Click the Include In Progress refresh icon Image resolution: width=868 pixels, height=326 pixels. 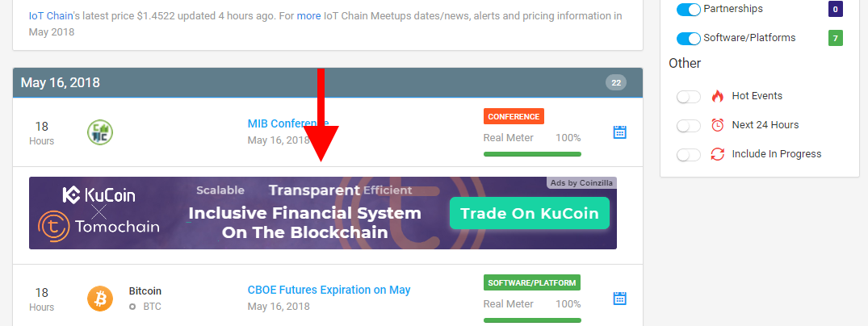[x=718, y=154]
